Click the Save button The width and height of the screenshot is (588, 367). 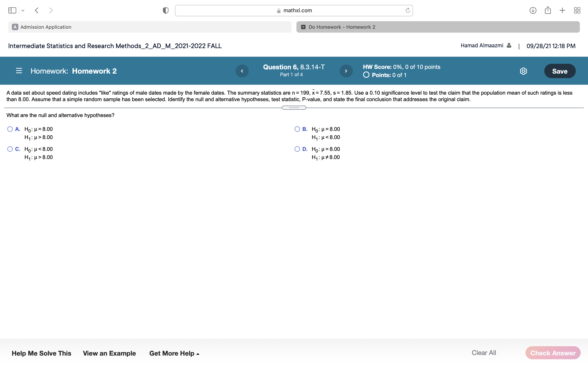[560, 71]
